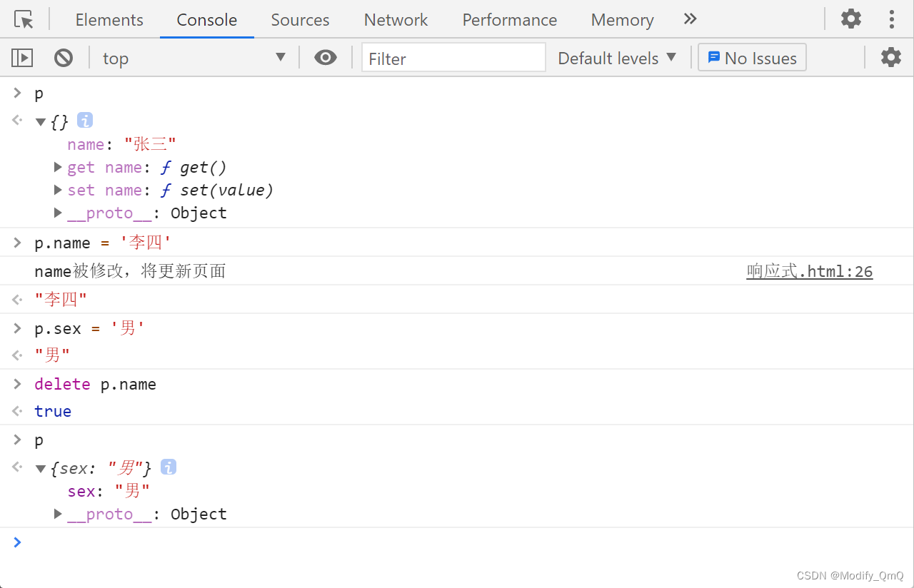914x588 pixels.
Task: Click the ƒ set(value) function value
Action: click(217, 191)
